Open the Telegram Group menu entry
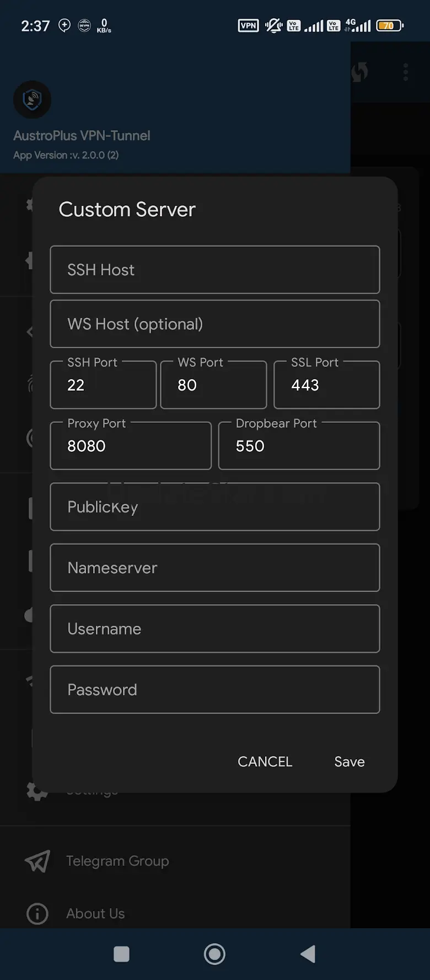 click(117, 861)
